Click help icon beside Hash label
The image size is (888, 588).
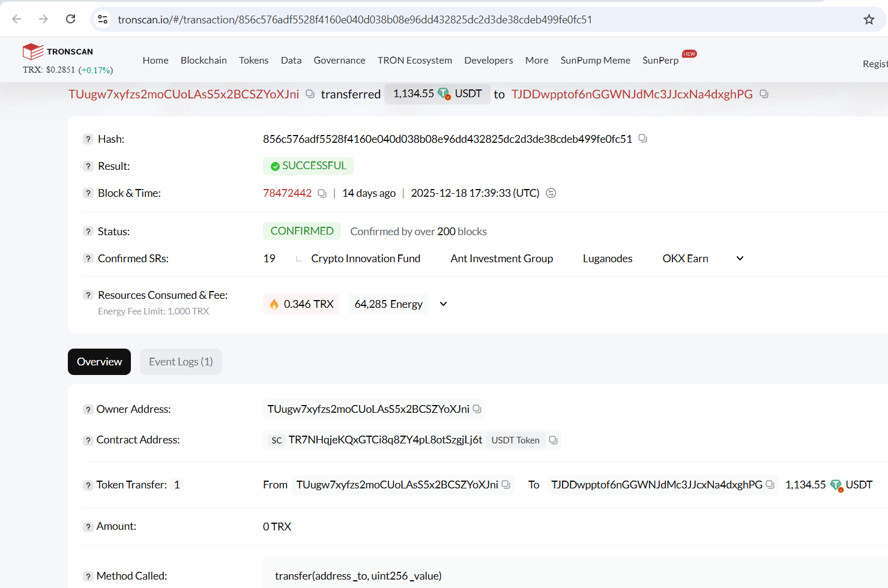(88, 139)
